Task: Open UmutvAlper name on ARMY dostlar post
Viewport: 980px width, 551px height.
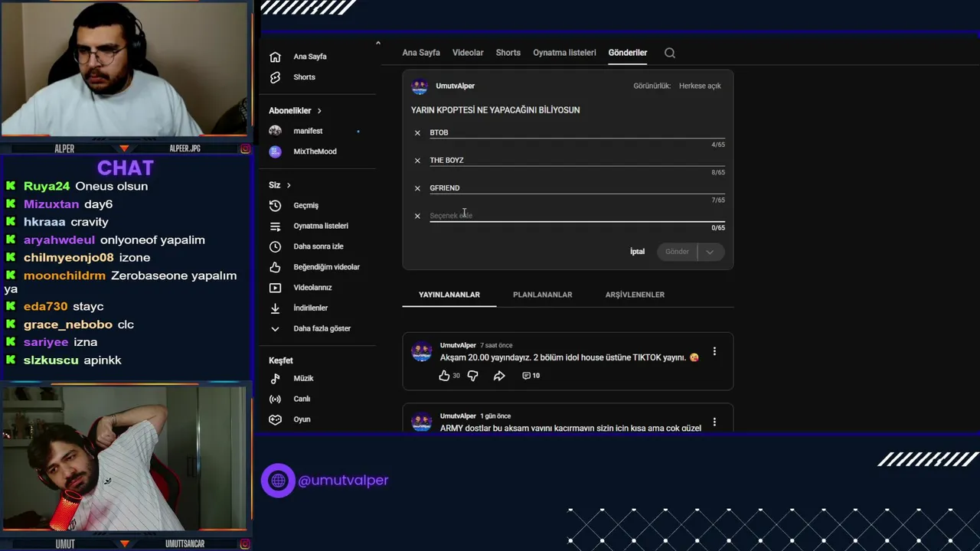Action: pyautogui.click(x=458, y=416)
